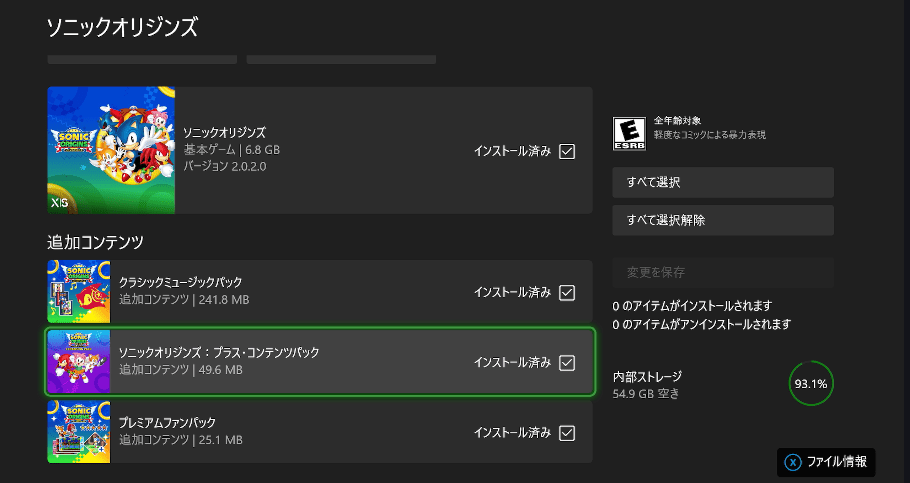The width and height of the screenshot is (910, 483).
Task: Click the すべて選択 button
Action: 723,182
